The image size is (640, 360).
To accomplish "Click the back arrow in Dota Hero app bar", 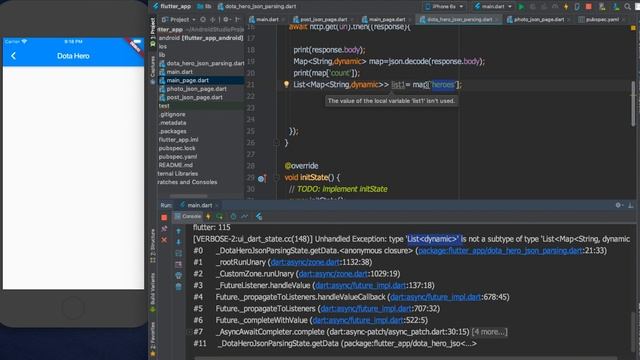I will (13, 56).
